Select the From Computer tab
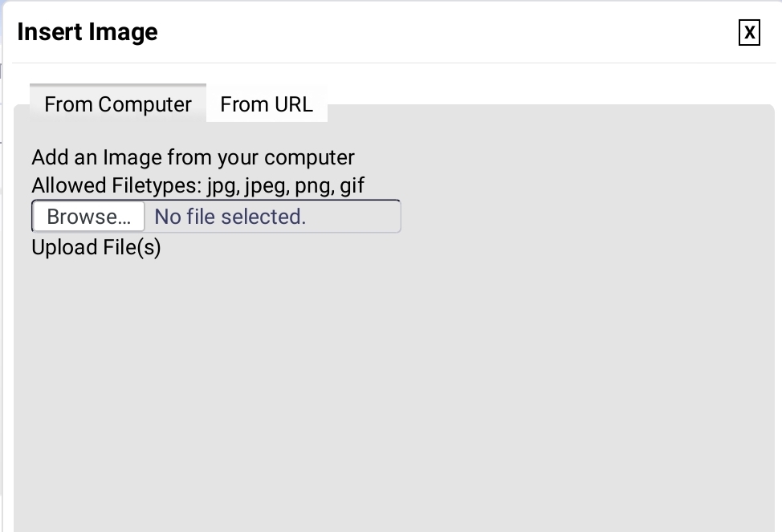The width and height of the screenshot is (782, 532). (x=118, y=104)
